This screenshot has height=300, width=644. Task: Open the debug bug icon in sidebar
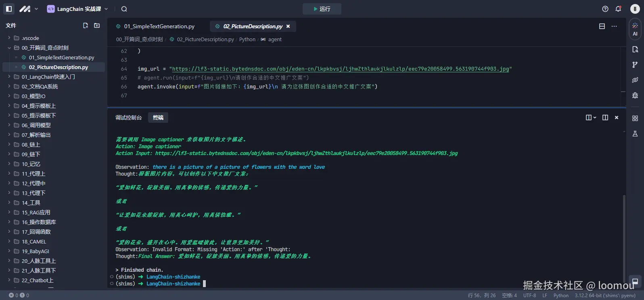tap(635, 95)
